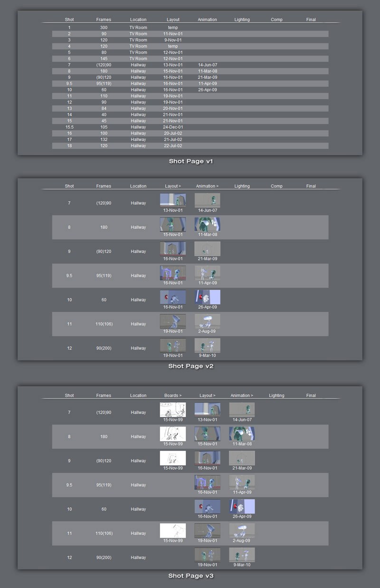Screen dimensions: 380x588
Task: Open shot 7 storyboard thumbnail in Shot Page v3
Action: pos(173,409)
